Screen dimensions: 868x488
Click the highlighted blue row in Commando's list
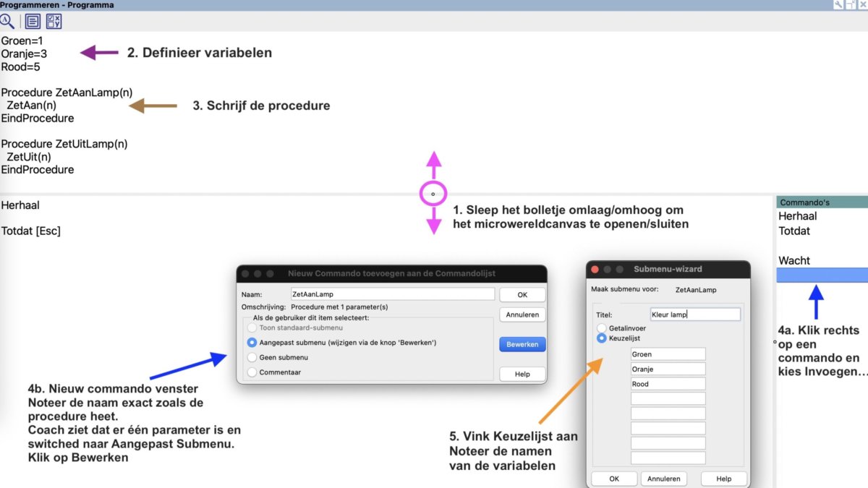tap(822, 275)
